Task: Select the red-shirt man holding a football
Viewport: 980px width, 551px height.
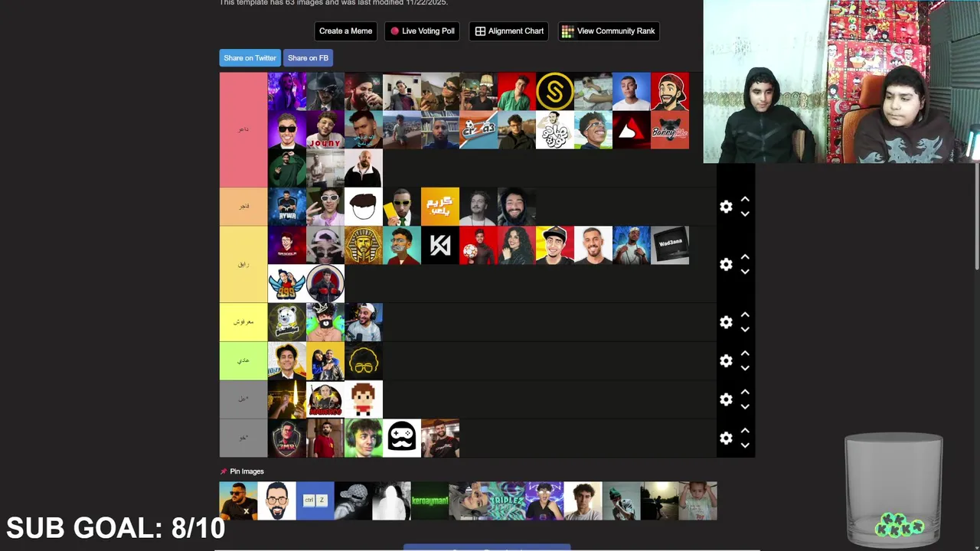Action: point(479,245)
